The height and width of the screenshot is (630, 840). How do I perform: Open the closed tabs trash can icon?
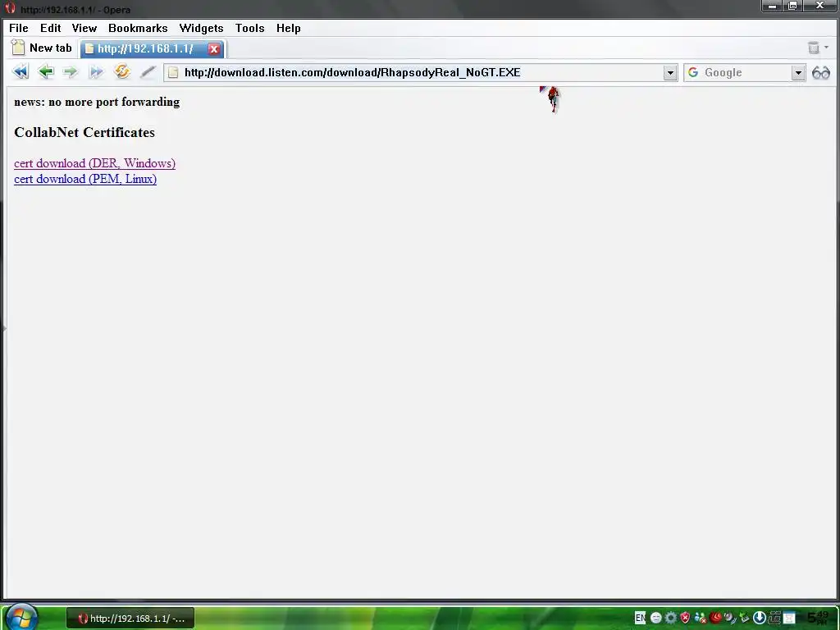coord(813,48)
